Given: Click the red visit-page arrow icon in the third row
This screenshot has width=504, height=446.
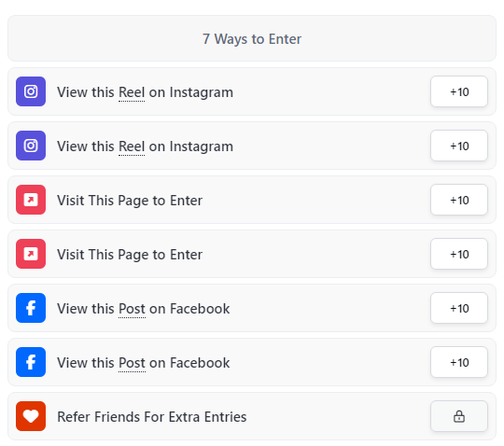Looking at the screenshot, I should [31, 200].
